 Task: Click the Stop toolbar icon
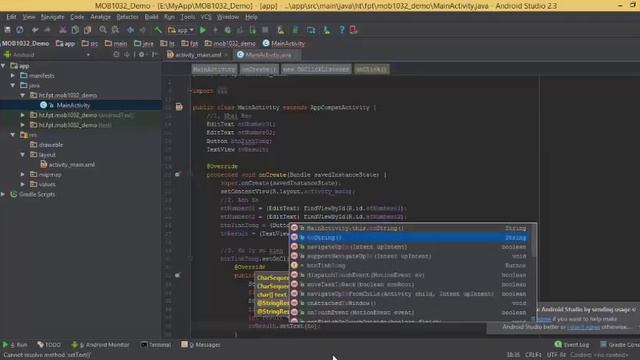pyautogui.click(x=265, y=30)
